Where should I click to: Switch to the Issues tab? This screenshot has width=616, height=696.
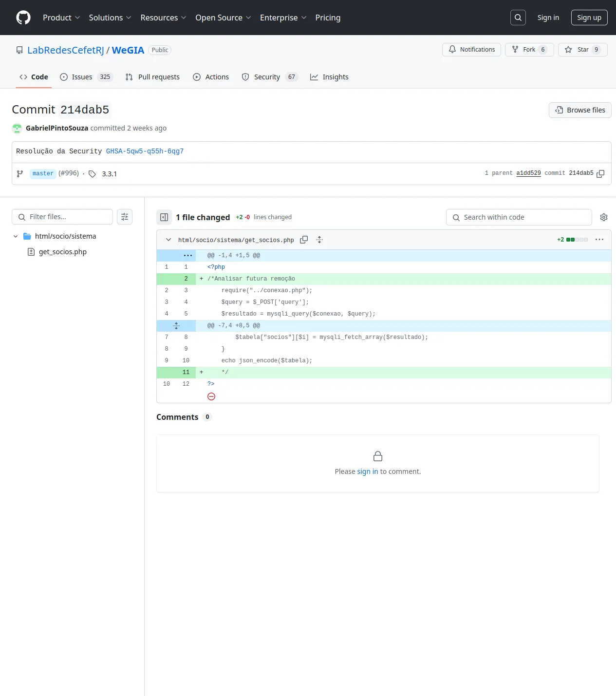(86, 77)
